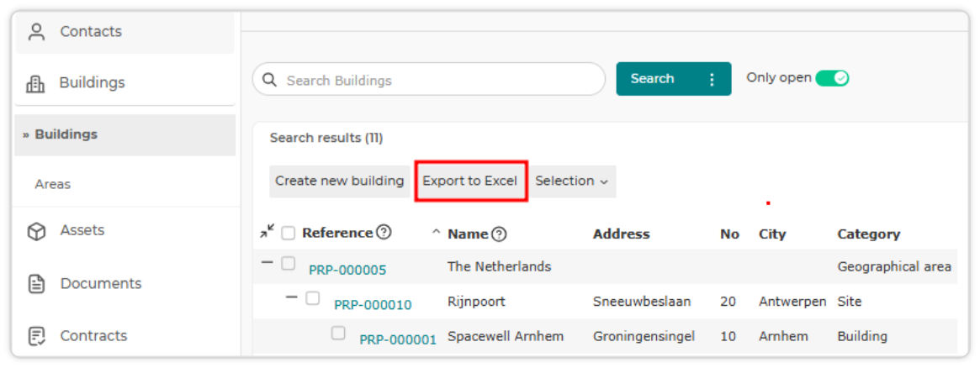
Task: Open Contacts via its person icon
Action: pos(38,32)
